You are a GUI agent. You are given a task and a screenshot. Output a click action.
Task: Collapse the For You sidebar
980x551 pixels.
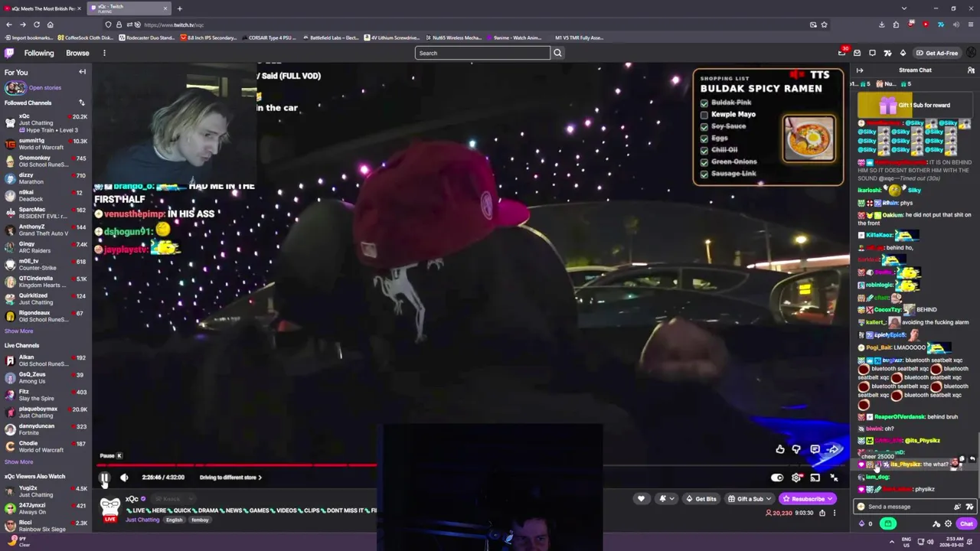[82, 72]
